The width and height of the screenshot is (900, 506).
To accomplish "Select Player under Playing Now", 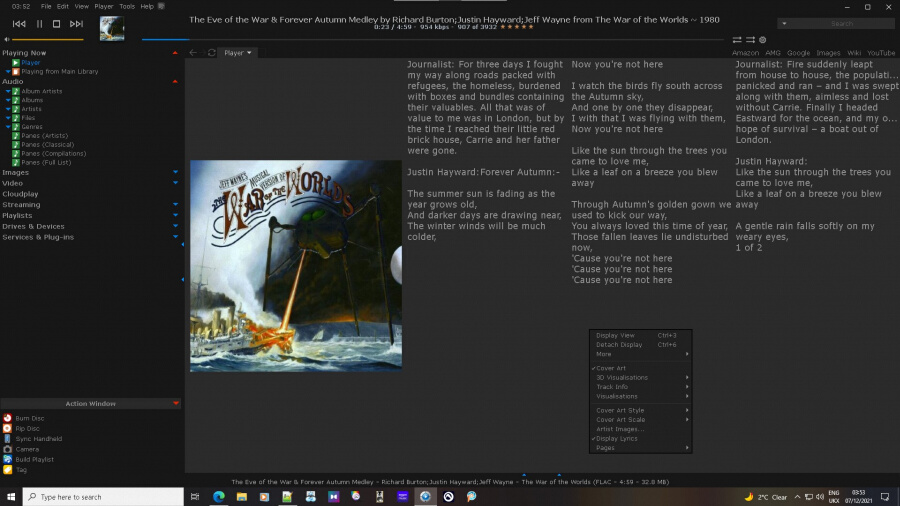I will tap(30, 63).
